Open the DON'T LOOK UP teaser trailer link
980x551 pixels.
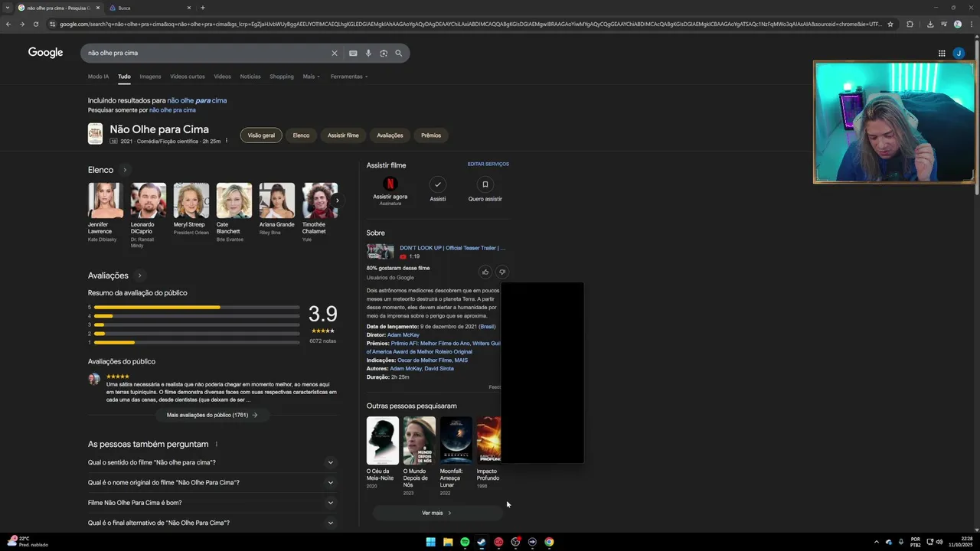coord(452,248)
